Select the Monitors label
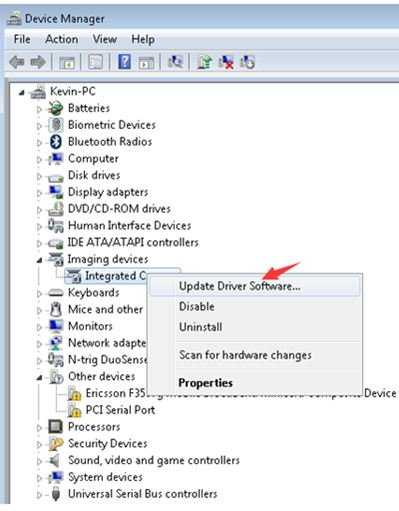Screen dimensions: 399x511 pos(90,326)
